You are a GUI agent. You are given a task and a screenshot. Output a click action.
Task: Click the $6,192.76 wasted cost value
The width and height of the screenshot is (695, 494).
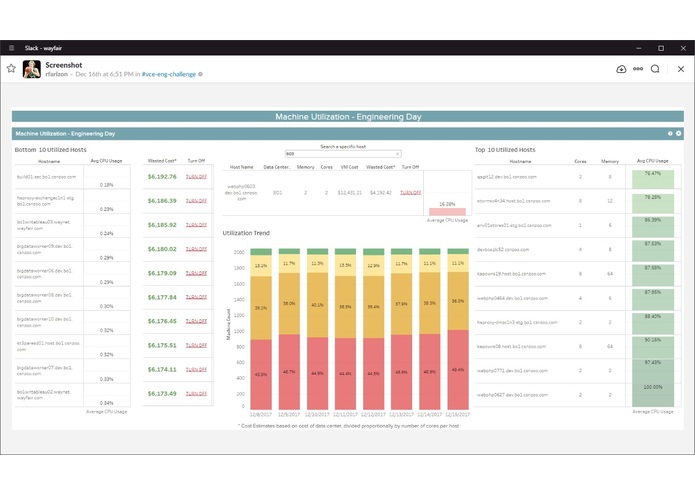point(162,176)
